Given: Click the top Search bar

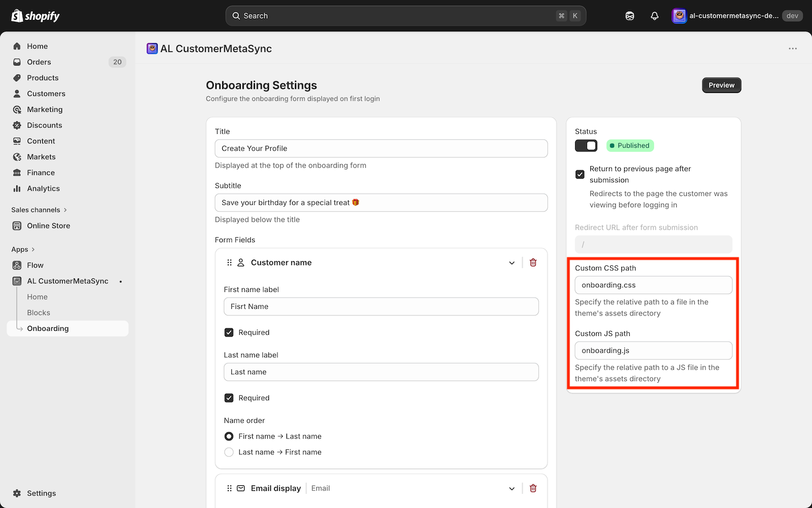Looking at the screenshot, I should coord(406,16).
